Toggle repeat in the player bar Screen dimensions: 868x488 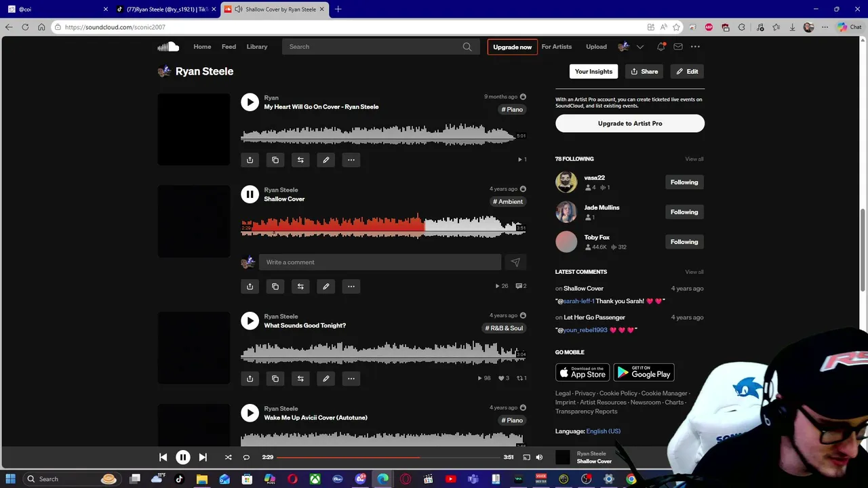(x=246, y=457)
